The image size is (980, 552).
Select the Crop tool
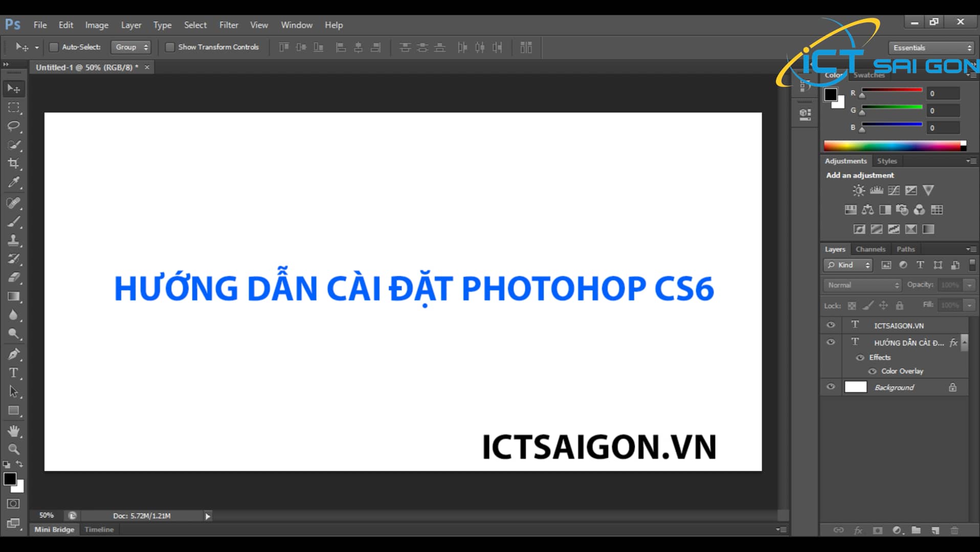point(14,164)
